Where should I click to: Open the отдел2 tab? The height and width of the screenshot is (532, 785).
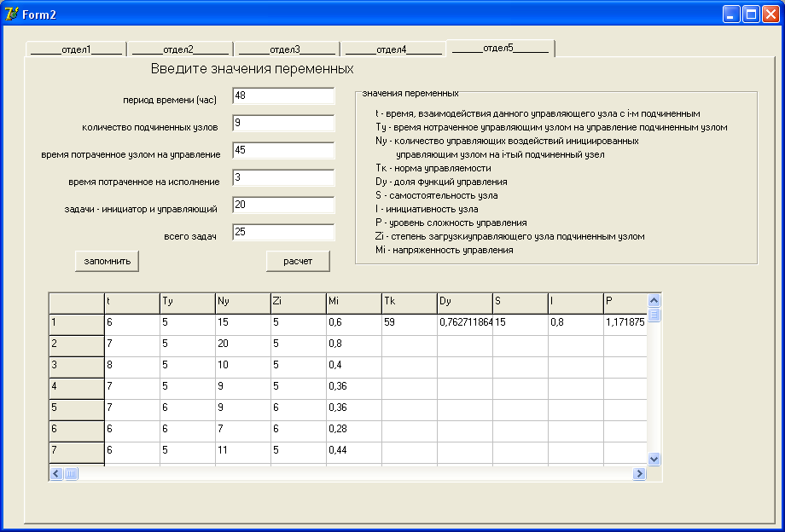179,49
